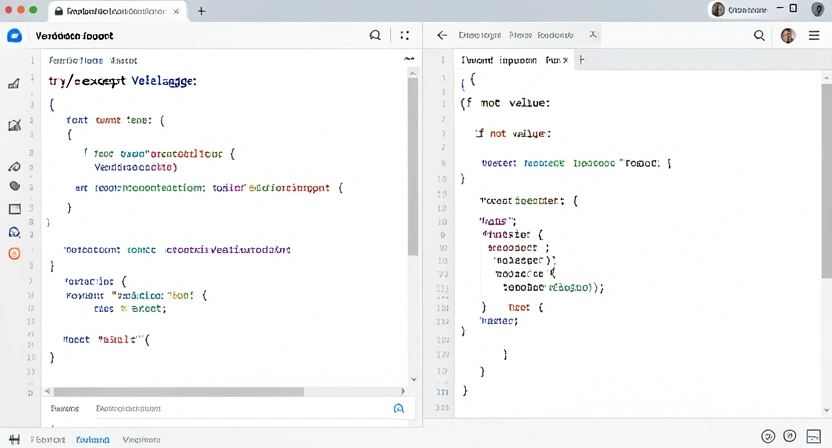Click the third breadcrumb in the right pane header
Image resolution: width=832 pixels, height=448 pixels.
tap(556, 35)
